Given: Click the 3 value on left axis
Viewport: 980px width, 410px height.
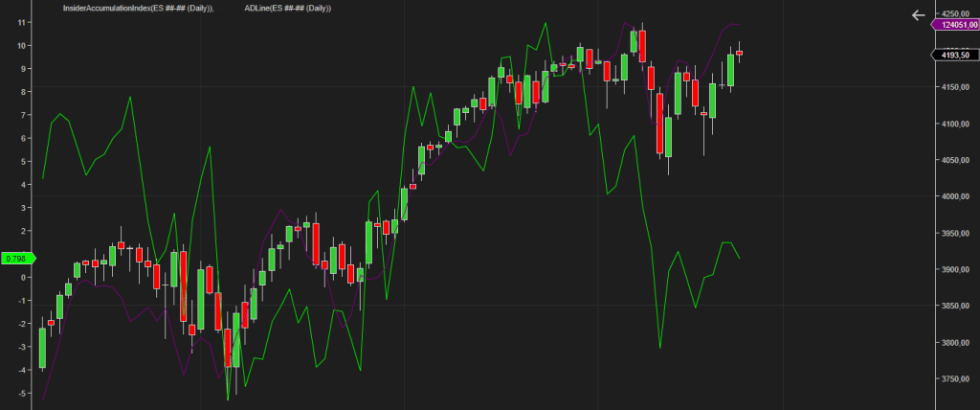Looking at the screenshot, I should click(x=23, y=207).
